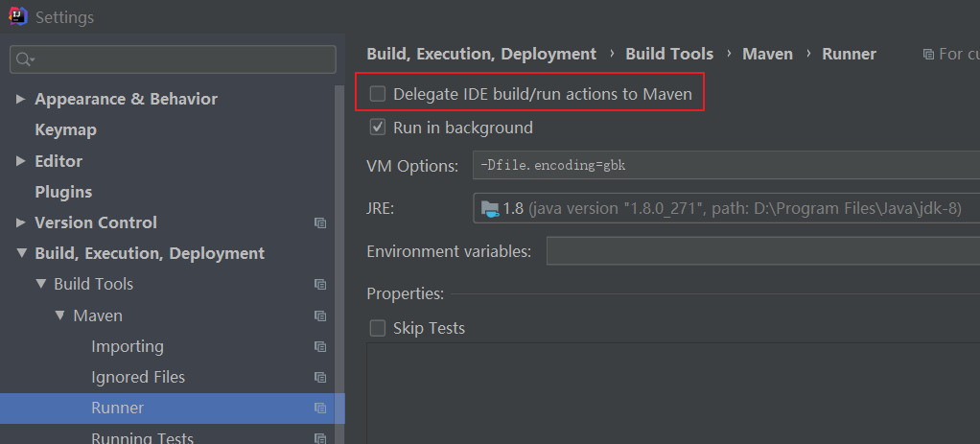Collapse the Build, Execution, Deployment section
The image size is (980, 444).
coord(22,253)
